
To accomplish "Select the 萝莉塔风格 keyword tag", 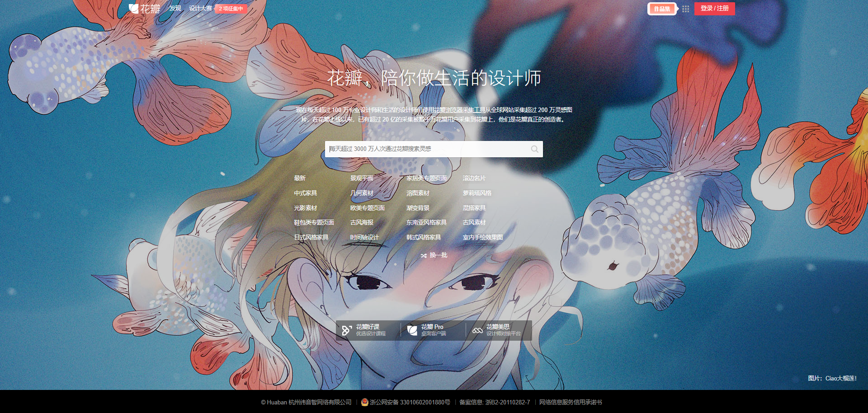I will [477, 193].
